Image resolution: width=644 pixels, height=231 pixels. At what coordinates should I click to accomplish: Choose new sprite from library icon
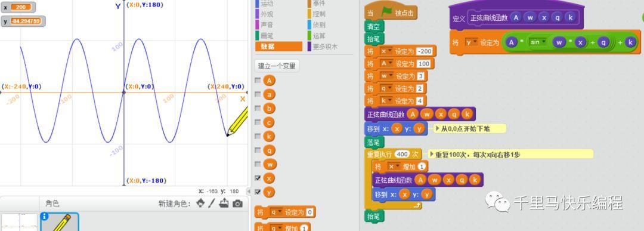pos(201,204)
